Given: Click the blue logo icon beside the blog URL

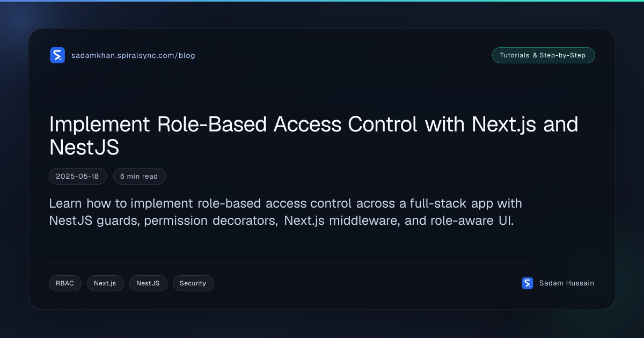Looking at the screenshot, I should (x=57, y=55).
